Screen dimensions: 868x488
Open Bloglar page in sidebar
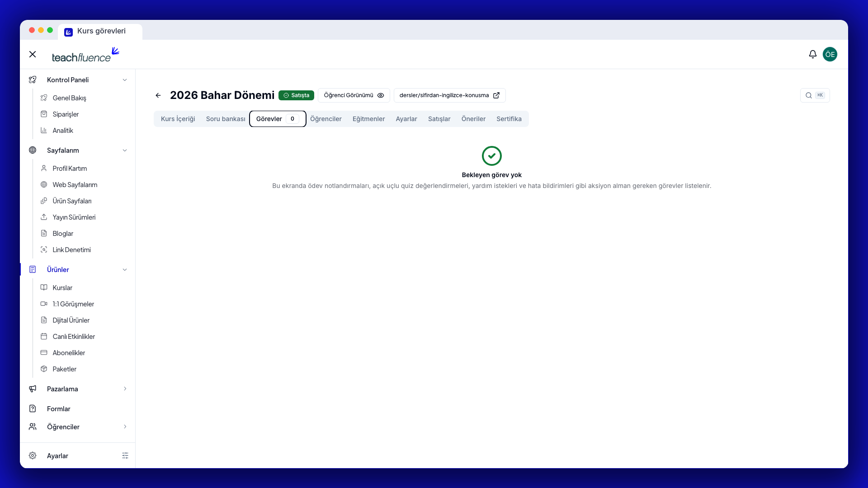pos(63,233)
